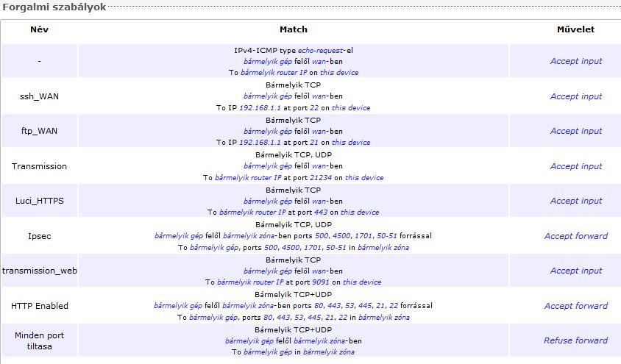This screenshot has height=364, width=621.
Task: Select the Ipsec rule name
Action: click(x=39, y=236)
